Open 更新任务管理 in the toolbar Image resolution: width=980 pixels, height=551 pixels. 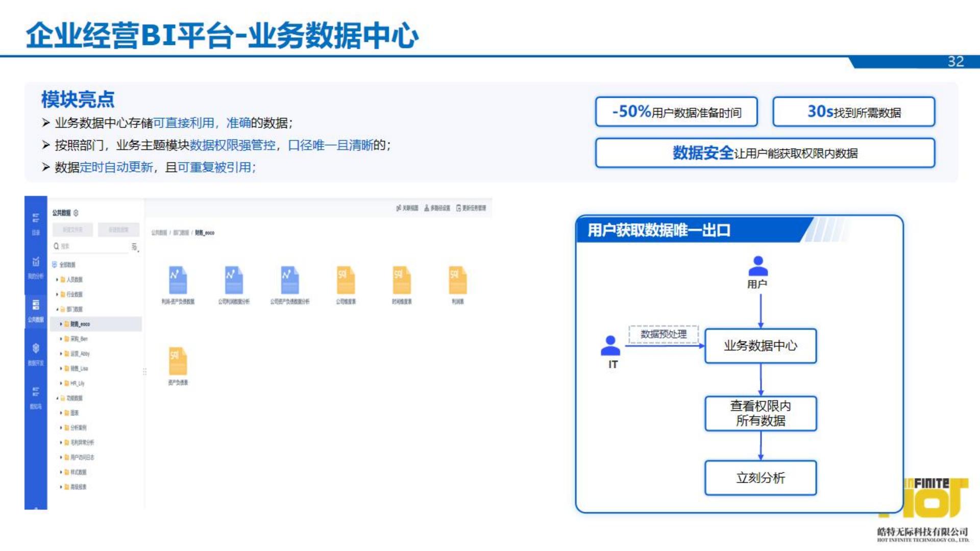(x=471, y=208)
